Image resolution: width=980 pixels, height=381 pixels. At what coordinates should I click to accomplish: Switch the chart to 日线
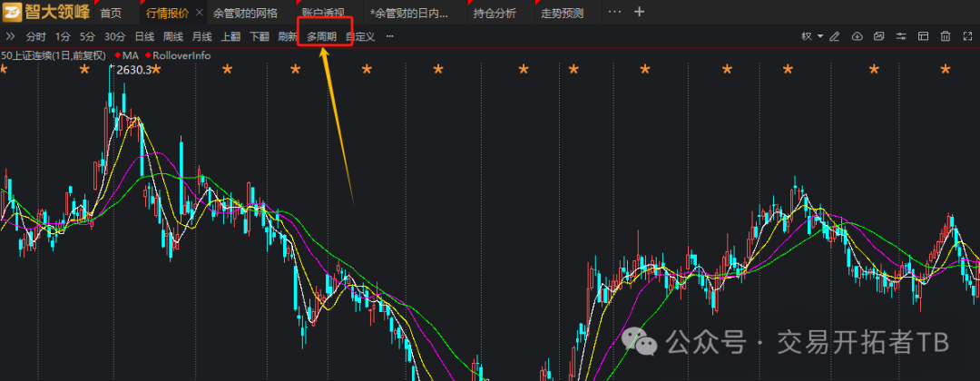pyautogui.click(x=144, y=37)
